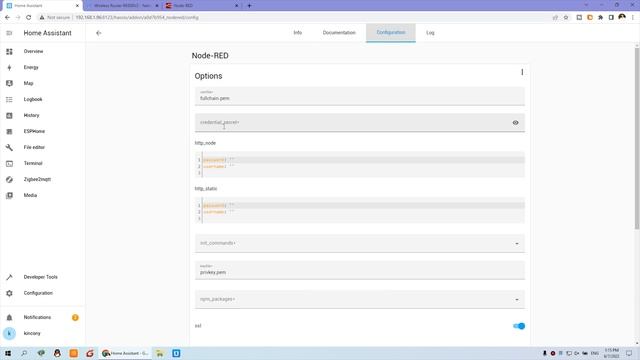This screenshot has width=640, height=360.
Task: Click the Configuration gear icon in sidebar
Action: click(9, 293)
